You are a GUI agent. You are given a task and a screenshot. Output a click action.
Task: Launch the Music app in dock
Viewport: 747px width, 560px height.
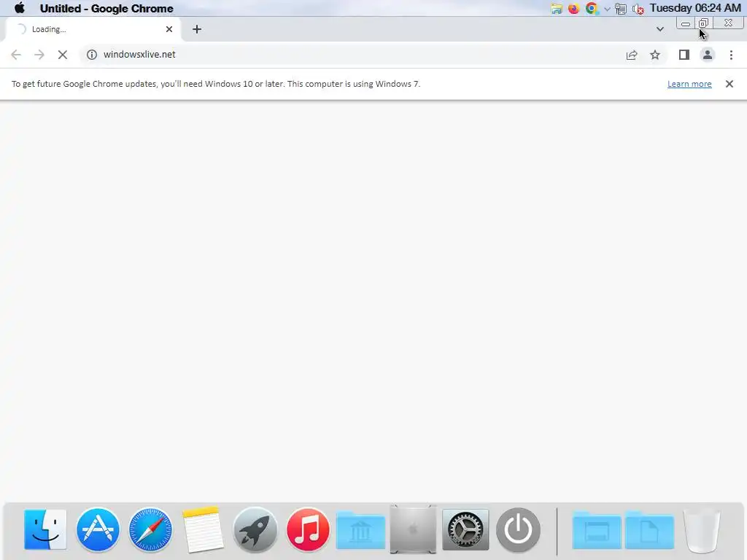point(308,529)
